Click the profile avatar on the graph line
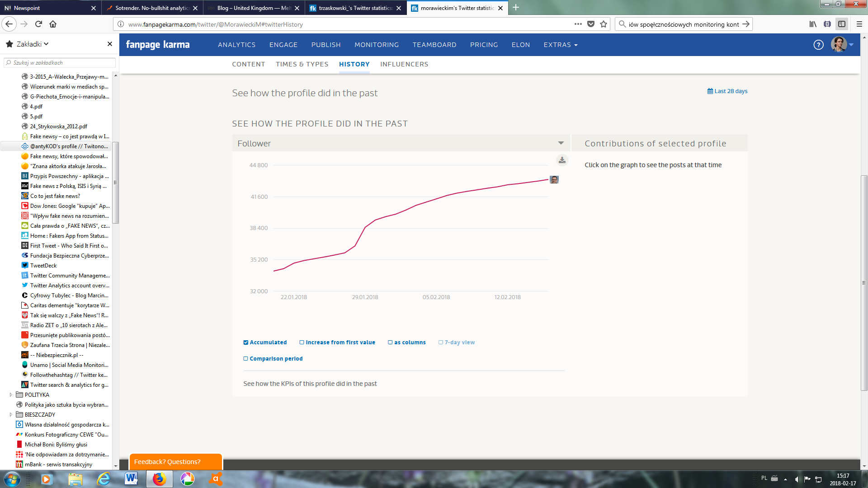This screenshot has width=868, height=488. (x=554, y=180)
